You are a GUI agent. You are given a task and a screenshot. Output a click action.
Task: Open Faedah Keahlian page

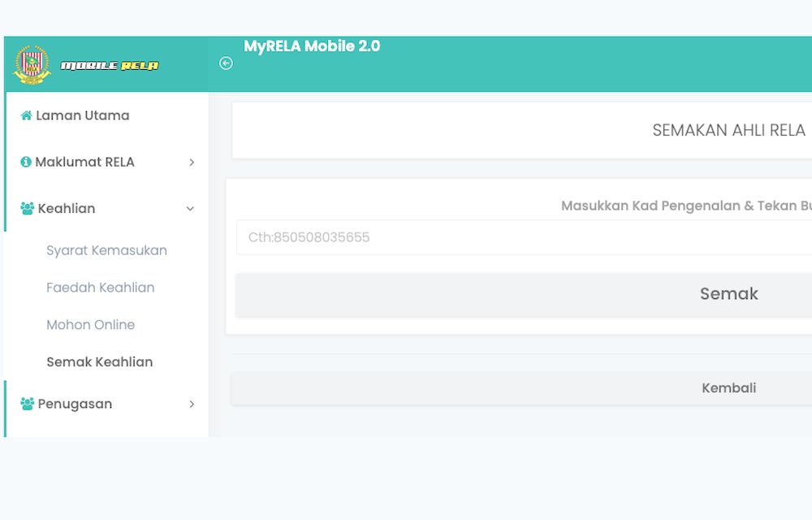pyautogui.click(x=101, y=288)
